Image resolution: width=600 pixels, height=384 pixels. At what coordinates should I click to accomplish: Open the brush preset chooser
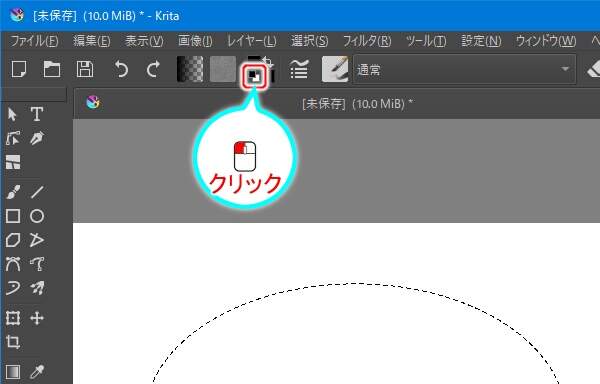click(335, 69)
